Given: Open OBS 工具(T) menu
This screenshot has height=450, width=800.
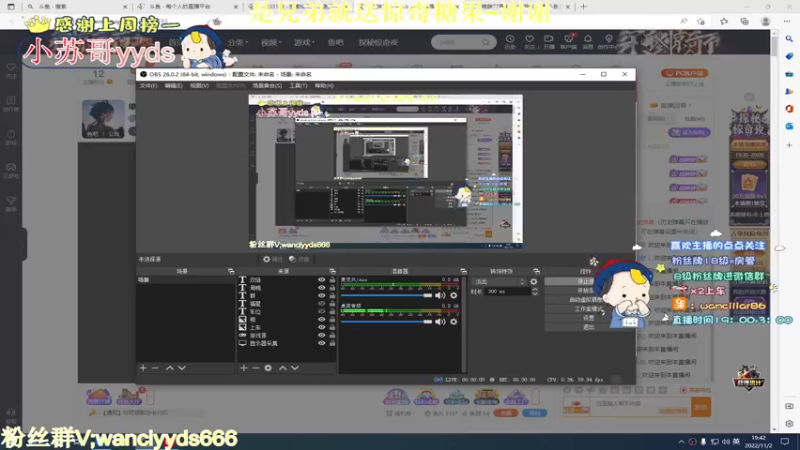Looking at the screenshot, I should (298, 86).
